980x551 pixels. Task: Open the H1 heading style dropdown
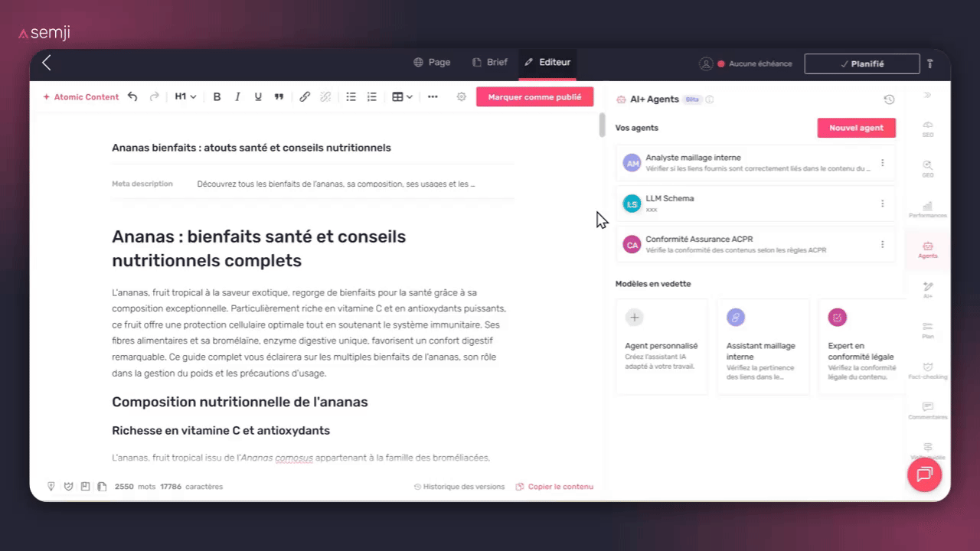click(x=184, y=96)
